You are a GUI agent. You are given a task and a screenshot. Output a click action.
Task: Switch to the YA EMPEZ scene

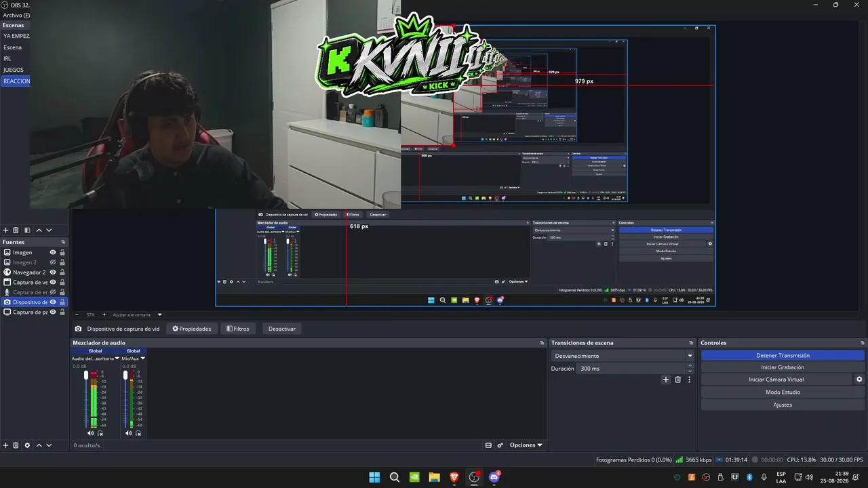tap(16, 36)
